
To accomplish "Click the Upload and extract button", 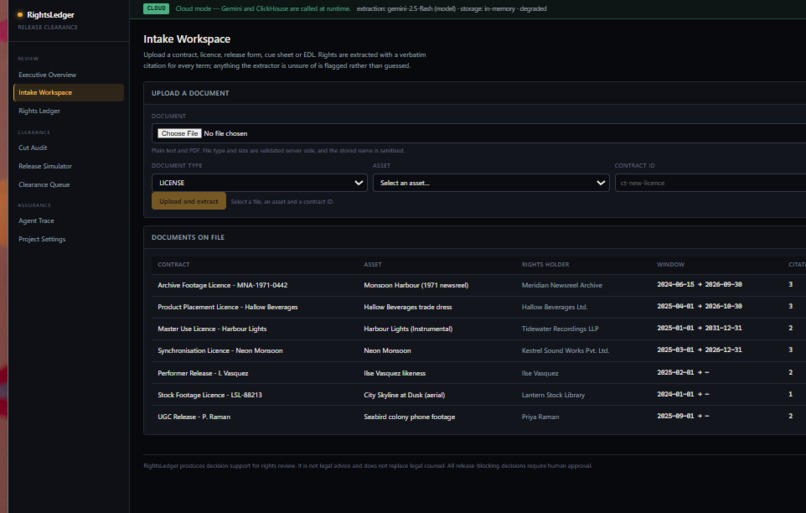I will [x=189, y=201].
